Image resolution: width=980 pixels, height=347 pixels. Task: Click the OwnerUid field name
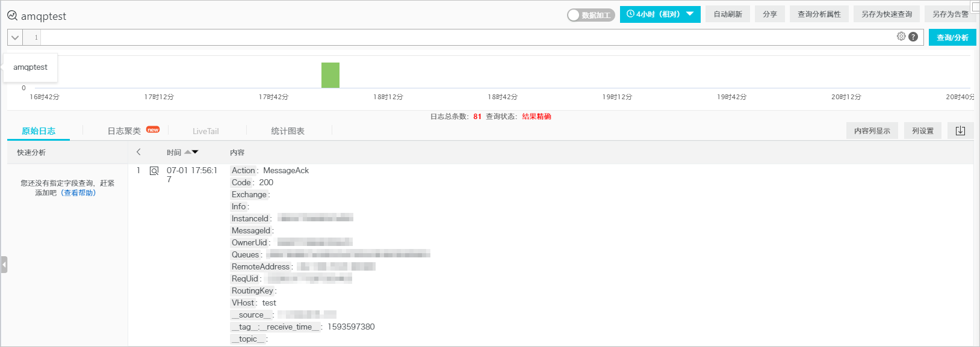249,242
